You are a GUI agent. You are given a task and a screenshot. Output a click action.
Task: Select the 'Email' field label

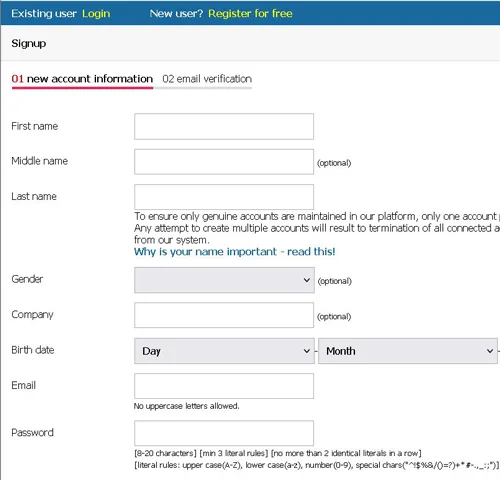23,385
